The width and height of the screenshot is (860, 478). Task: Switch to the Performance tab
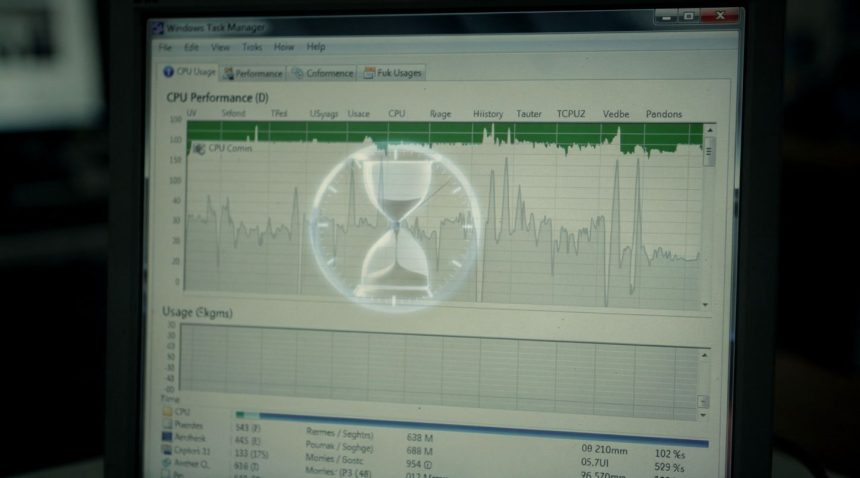258,73
